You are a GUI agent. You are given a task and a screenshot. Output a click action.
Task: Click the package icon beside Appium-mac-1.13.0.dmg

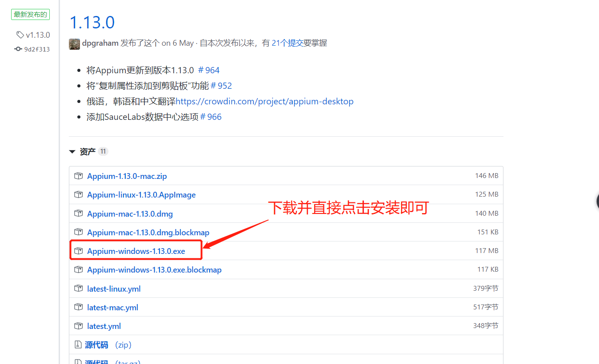pyautogui.click(x=79, y=214)
